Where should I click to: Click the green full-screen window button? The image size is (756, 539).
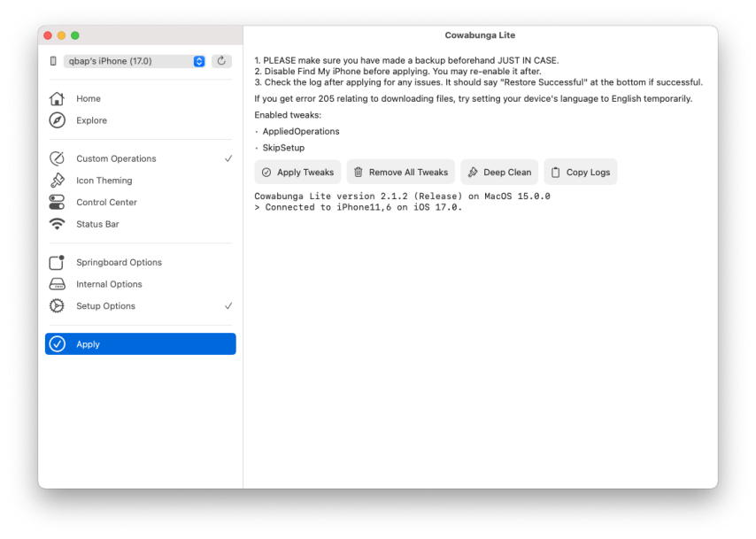[x=74, y=35]
